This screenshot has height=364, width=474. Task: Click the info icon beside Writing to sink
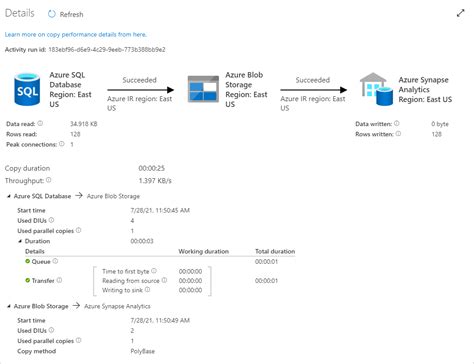(x=147, y=290)
